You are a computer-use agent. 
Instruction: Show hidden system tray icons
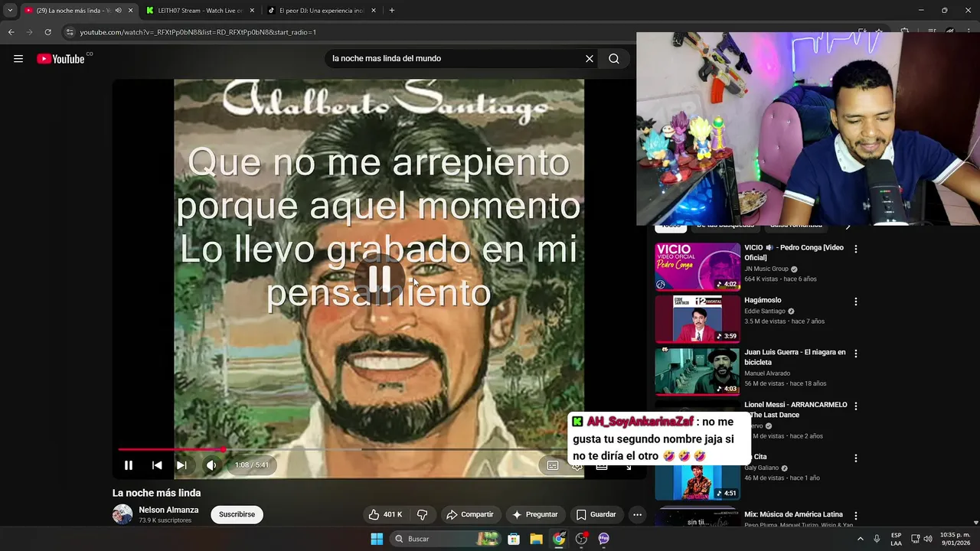coord(861,539)
